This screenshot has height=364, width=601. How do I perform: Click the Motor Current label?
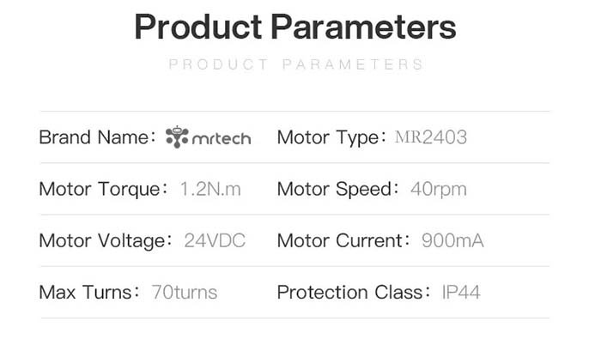point(343,240)
